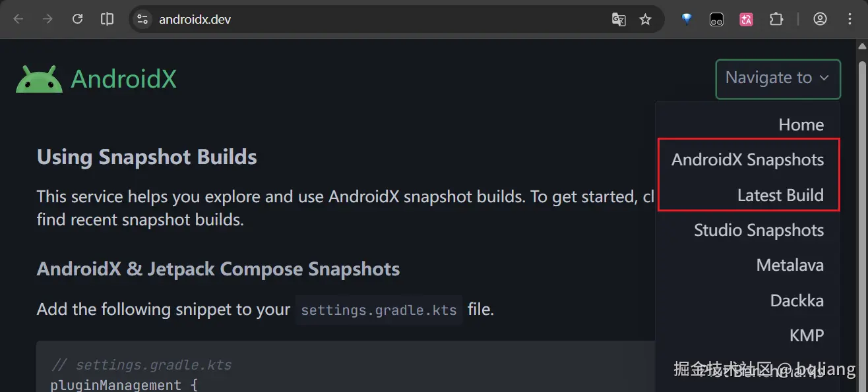Open the browser Extensions puzzle icon
Viewport: 868px width, 392px height.
777,19
